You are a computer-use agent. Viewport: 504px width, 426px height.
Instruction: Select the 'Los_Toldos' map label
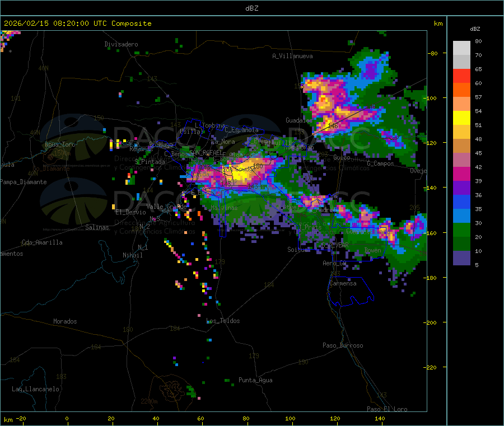pos(223,321)
